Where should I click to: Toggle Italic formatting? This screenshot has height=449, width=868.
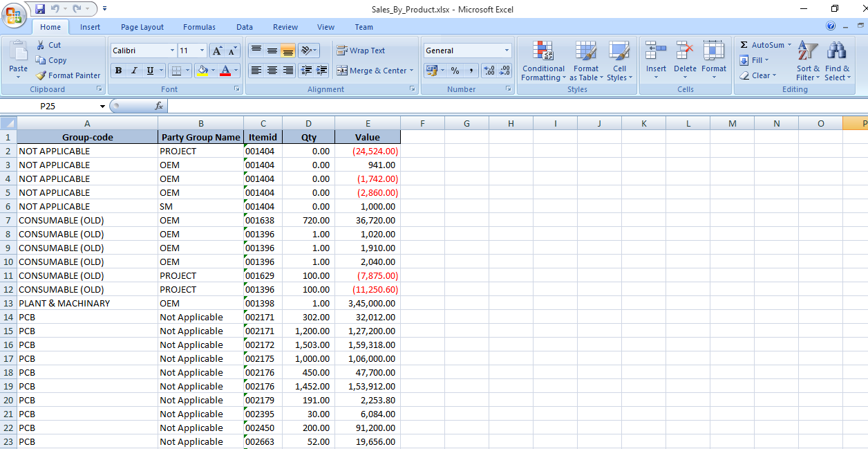pos(134,71)
